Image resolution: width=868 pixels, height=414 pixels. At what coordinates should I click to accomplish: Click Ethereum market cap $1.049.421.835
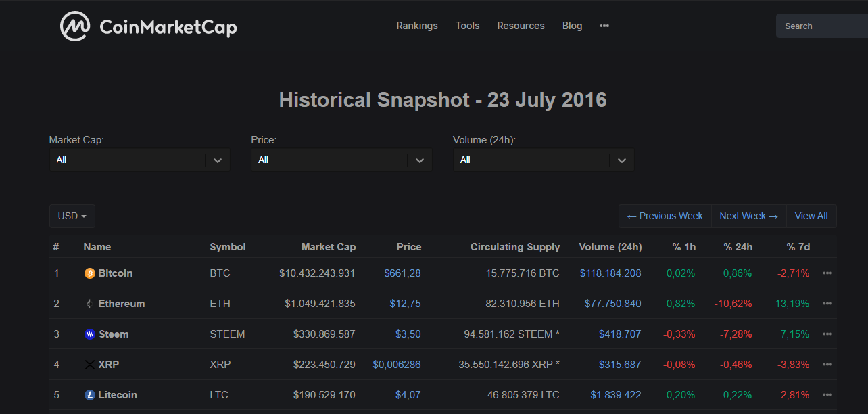coord(320,304)
